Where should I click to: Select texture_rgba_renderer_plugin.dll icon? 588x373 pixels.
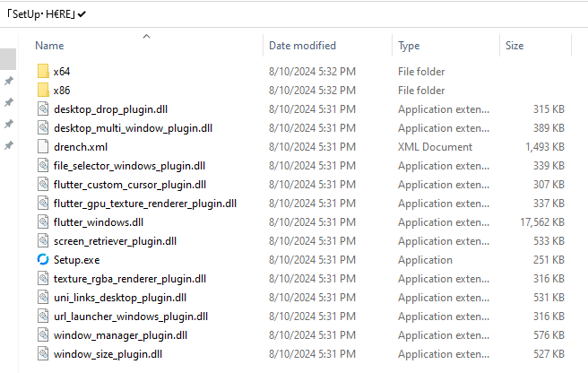click(x=43, y=279)
